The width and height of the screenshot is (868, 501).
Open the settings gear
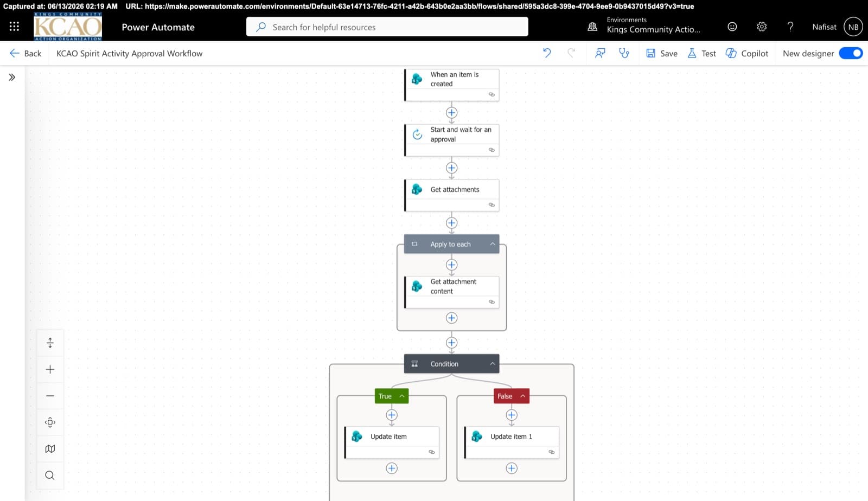[x=762, y=27]
